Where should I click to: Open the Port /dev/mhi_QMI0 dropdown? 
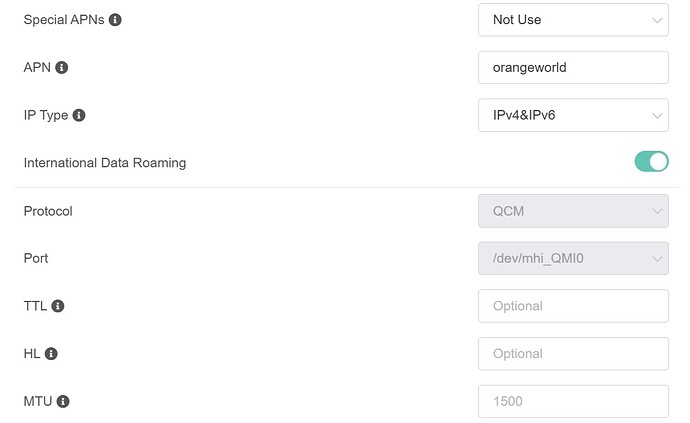[x=572, y=258]
